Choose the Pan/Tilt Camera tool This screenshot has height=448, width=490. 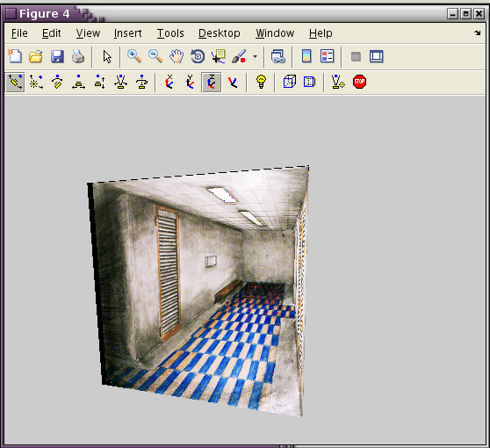(57, 83)
